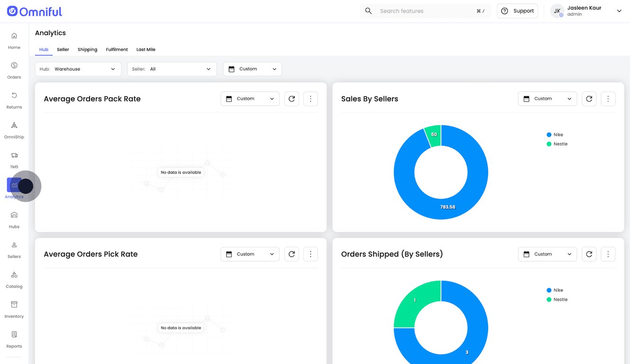Open the Custom date dropdown in Sales By Sellers

tap(548, 99)
